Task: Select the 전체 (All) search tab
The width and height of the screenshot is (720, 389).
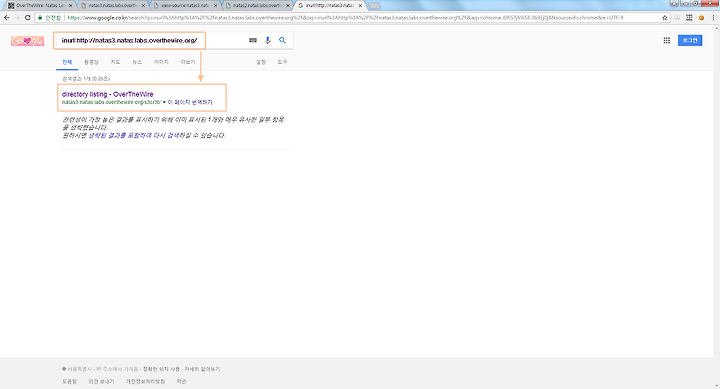Action: point(67,62)
